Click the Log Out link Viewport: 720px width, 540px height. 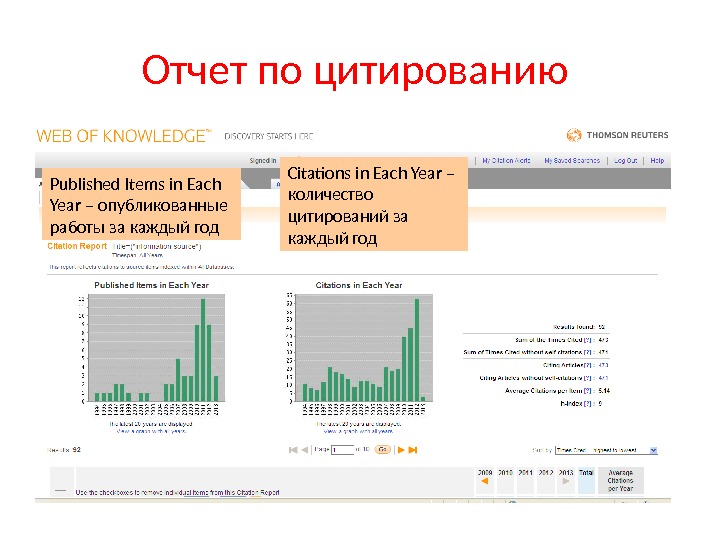[625, 161]
